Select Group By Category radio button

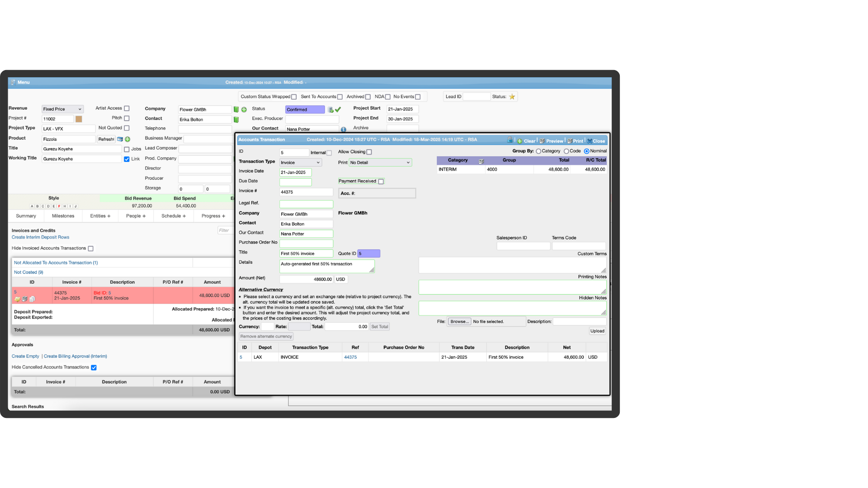click(x=538, y=151)
